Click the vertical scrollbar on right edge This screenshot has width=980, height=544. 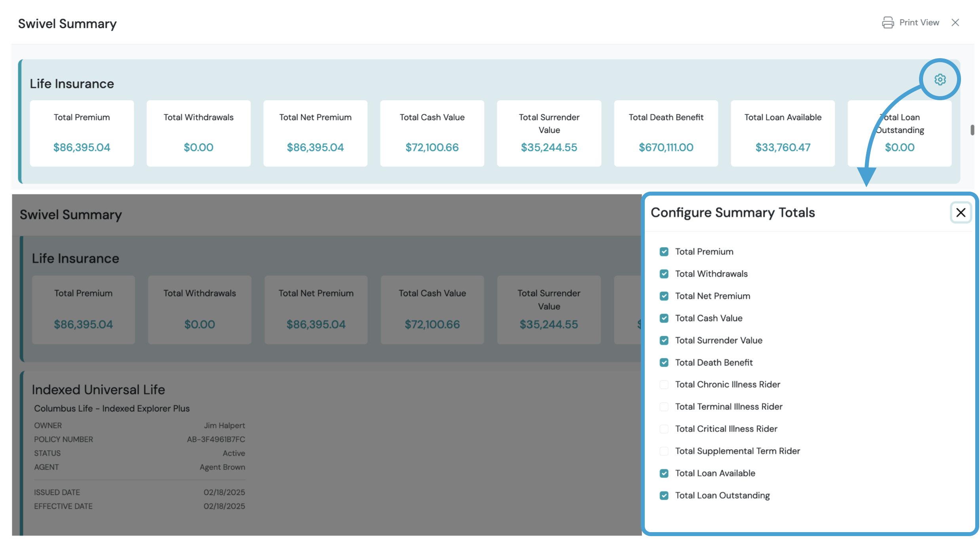point(972,130)
